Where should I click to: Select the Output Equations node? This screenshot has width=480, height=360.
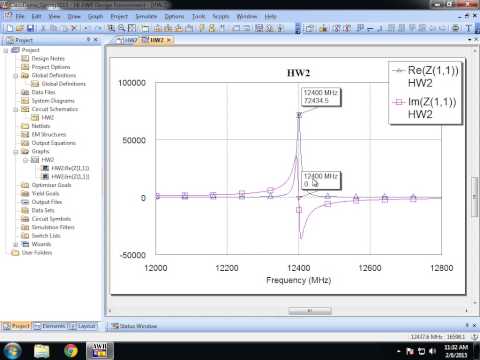coord(53,143)
